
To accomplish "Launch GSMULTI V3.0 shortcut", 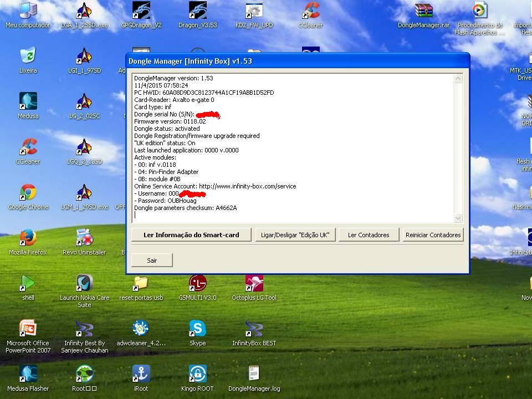I will tap(197, 288).
